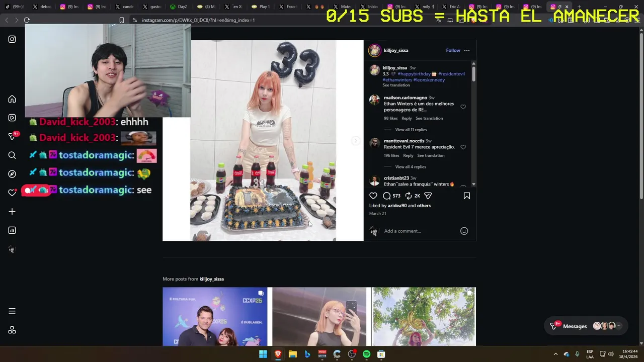Reply to manttovani.nocctis's comment

tap(408, 155)
